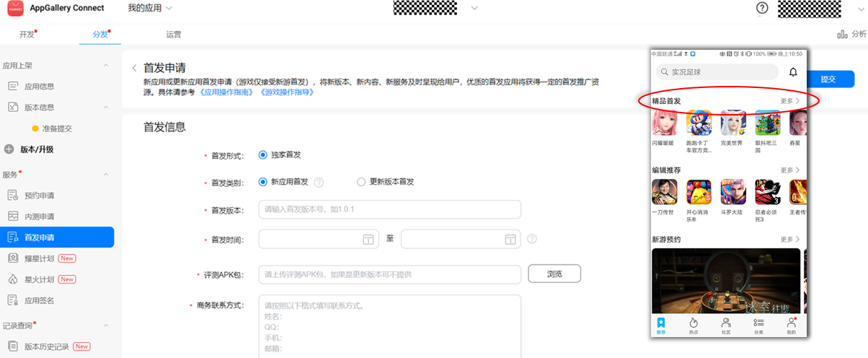Tap 更多 next to 精品首发
Screen dimensions: 868x358
pyautogui.click(x=790, y=101)
